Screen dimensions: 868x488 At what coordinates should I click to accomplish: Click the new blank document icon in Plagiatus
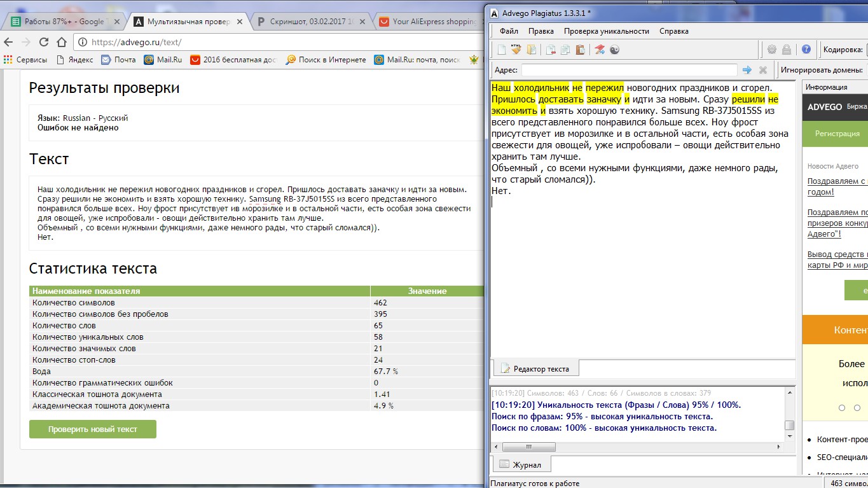point(502,50)
